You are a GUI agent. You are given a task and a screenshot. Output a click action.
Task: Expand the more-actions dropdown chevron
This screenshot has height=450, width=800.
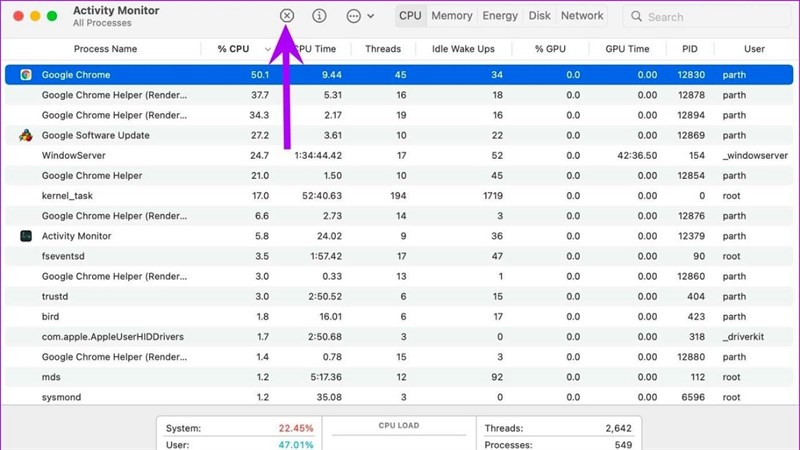point(371,16)
